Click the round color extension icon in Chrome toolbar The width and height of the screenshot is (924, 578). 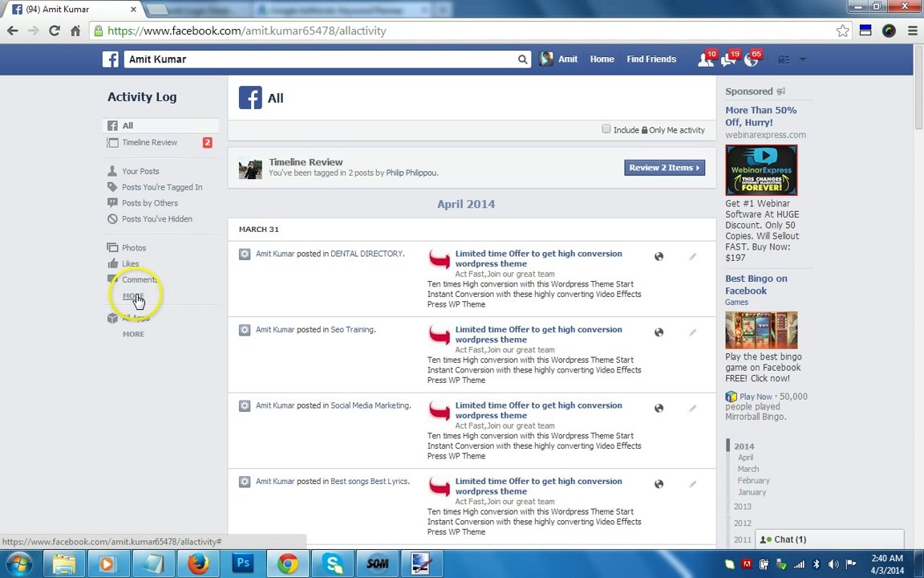(889, 31)
